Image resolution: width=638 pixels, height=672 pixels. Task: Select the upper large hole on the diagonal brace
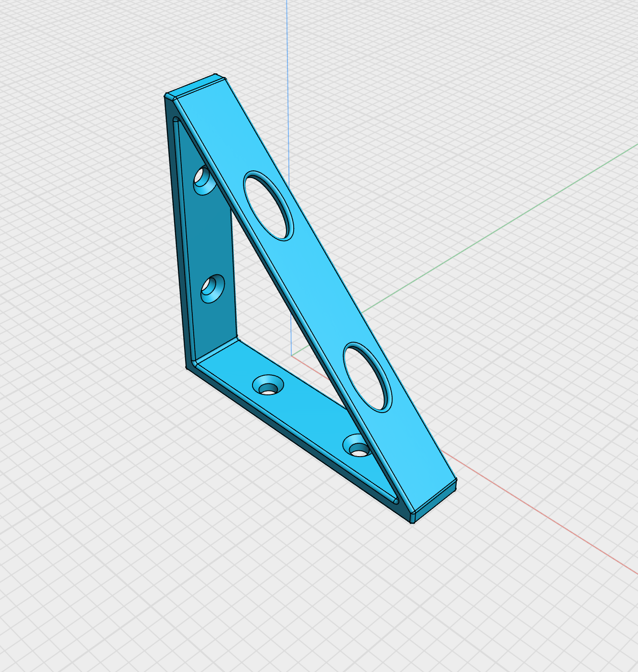[x=269, y=205]
